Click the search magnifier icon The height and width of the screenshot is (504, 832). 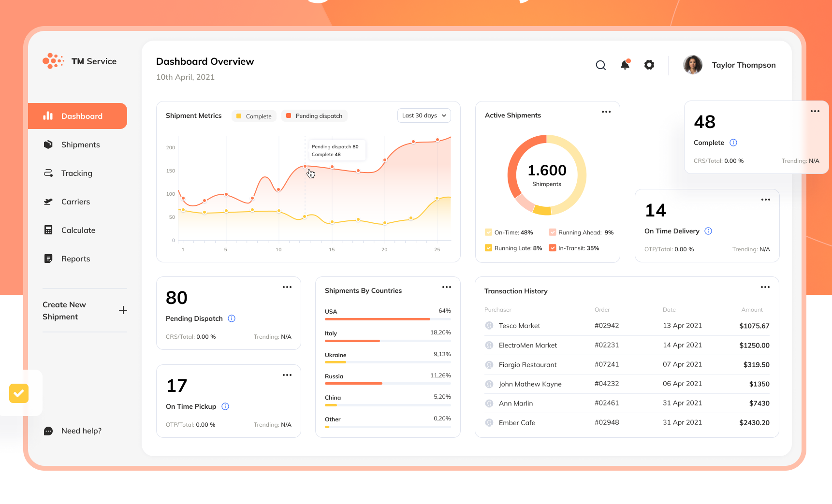click(x=600, y=65)
